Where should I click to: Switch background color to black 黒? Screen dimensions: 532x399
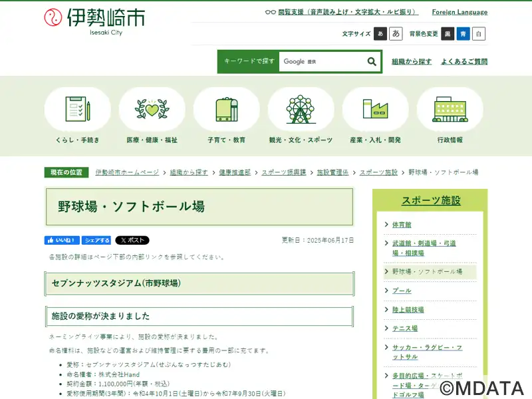(448, 34)
